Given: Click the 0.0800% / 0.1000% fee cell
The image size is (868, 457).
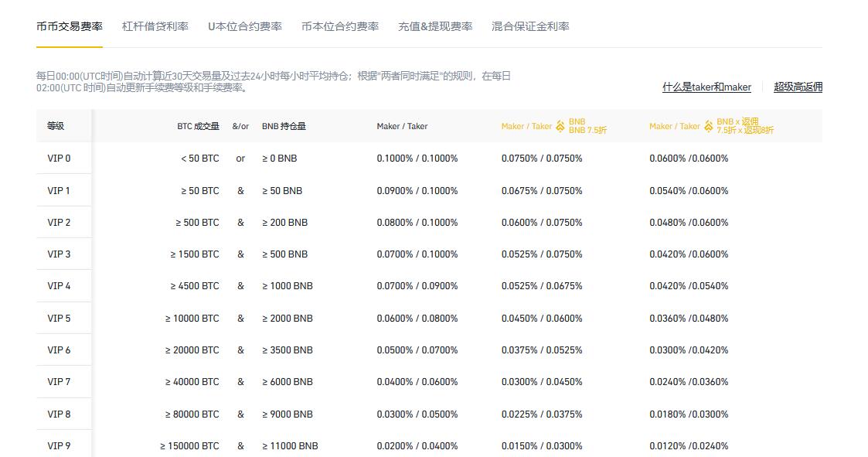Looking at the screenshot, I should 417,223.
